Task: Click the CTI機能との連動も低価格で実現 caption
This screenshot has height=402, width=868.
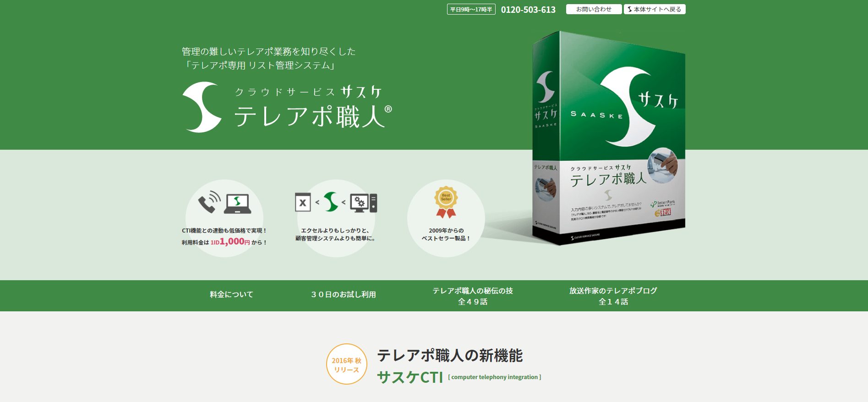Action: pos(224,231)
